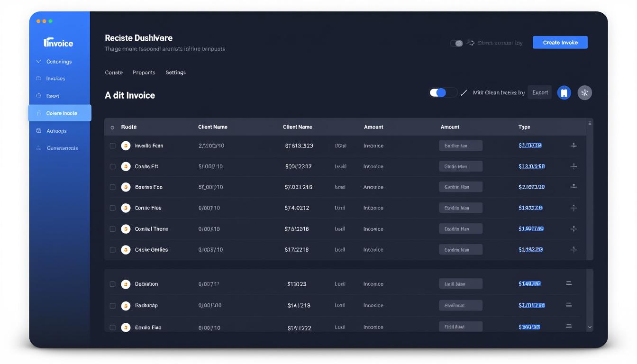Click the plus icon in Comiiel Thone row
Viewport: 637px width, 364px height.
point(573,228)
